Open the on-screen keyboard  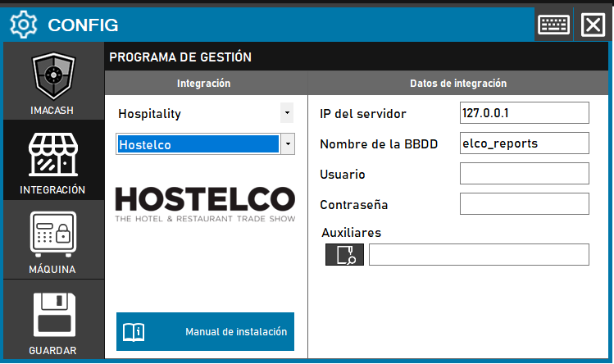click(x=554, y=25)
